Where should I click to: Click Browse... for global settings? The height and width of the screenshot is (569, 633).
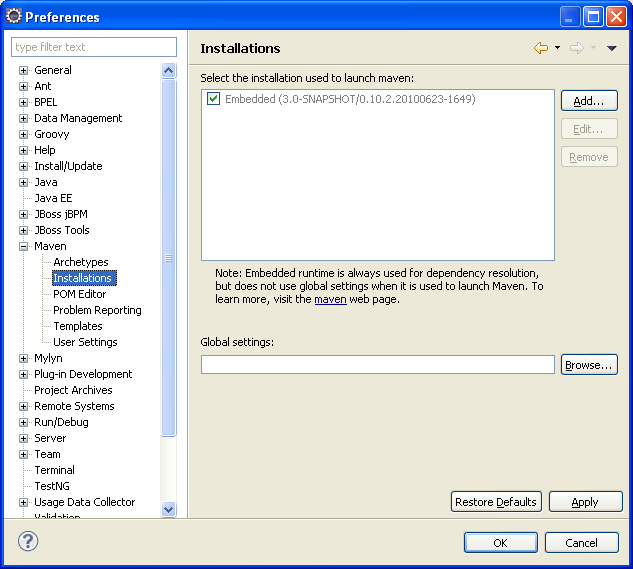(x=589, y=365)
